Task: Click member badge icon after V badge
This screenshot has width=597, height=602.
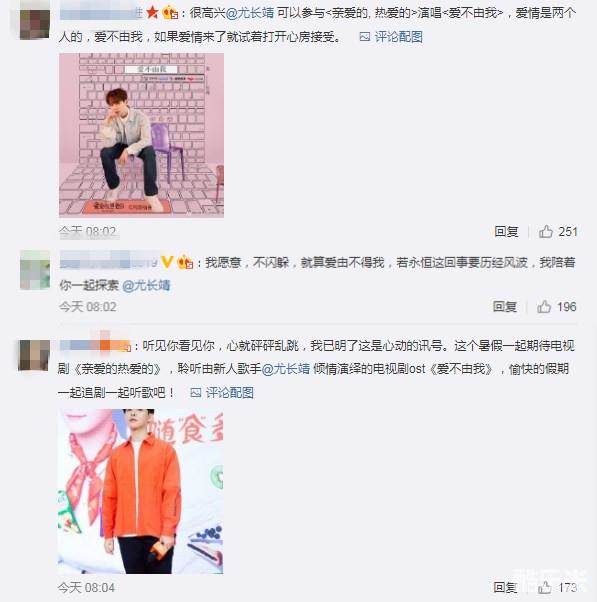Action: coord(185,263)
